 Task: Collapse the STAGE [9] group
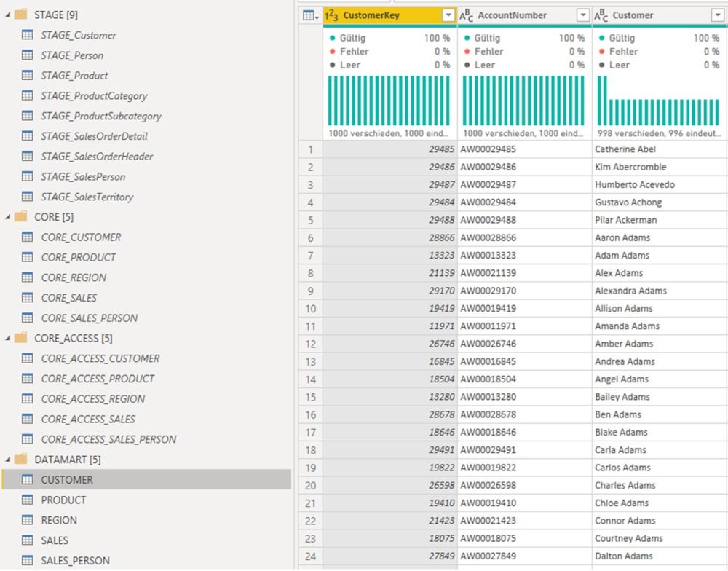click(x=7, y=15)
